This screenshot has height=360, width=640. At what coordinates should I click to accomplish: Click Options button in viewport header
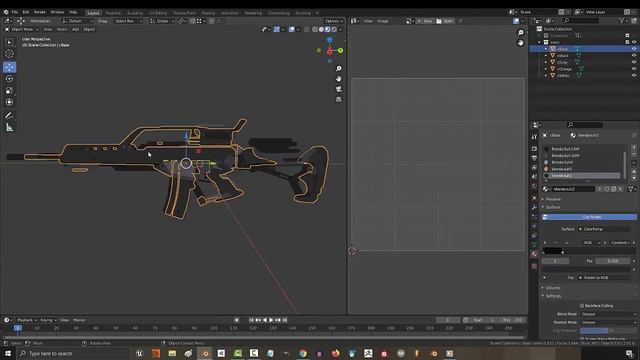[x=333, y=21]
